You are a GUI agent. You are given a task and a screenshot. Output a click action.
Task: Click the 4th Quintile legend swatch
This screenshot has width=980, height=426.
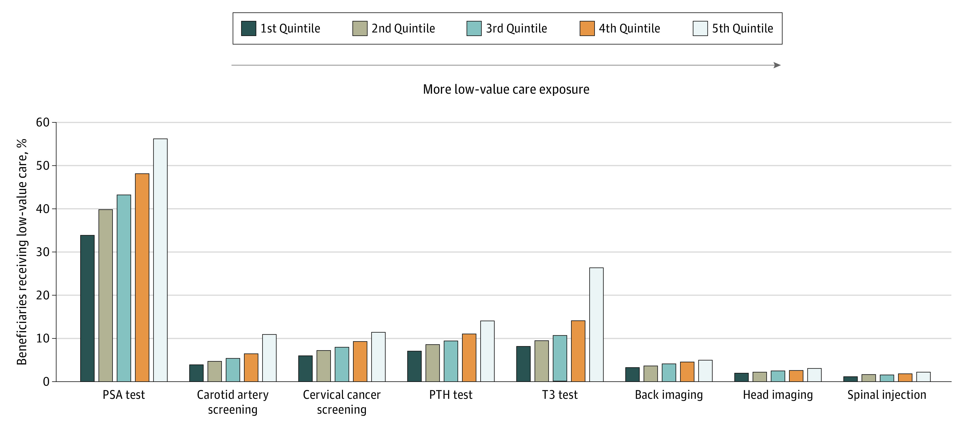(x=587, y=28)
